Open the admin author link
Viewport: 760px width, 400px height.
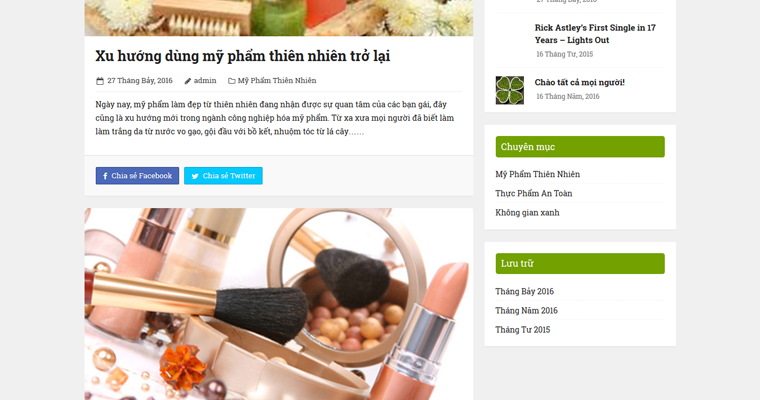[205, 80]
